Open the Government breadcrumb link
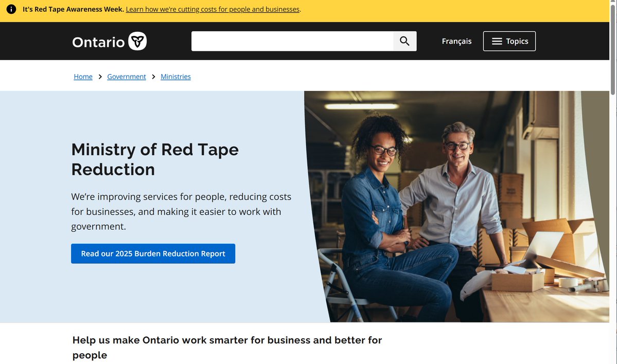Viewport: 617px width, 364px height. pos(126,76)
